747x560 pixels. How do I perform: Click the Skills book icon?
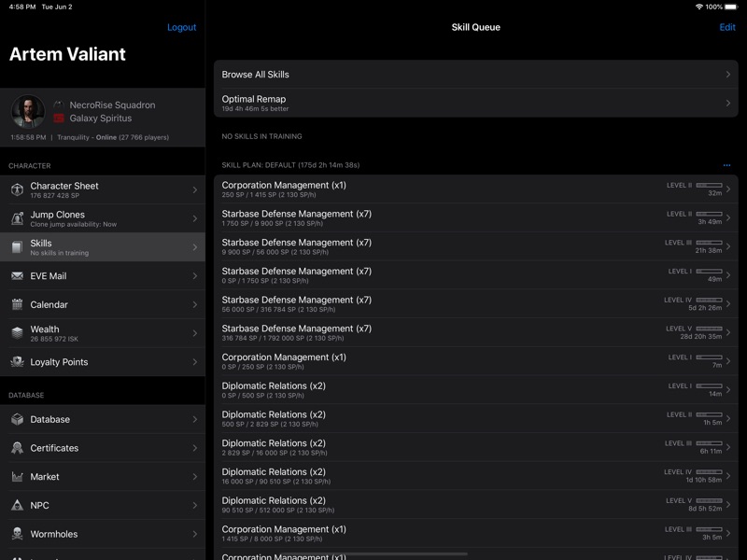coord(15,247)
